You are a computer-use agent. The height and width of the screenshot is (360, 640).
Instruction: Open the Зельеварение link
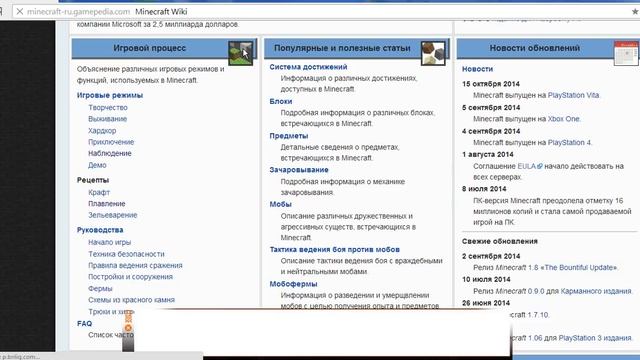(113, 215)
